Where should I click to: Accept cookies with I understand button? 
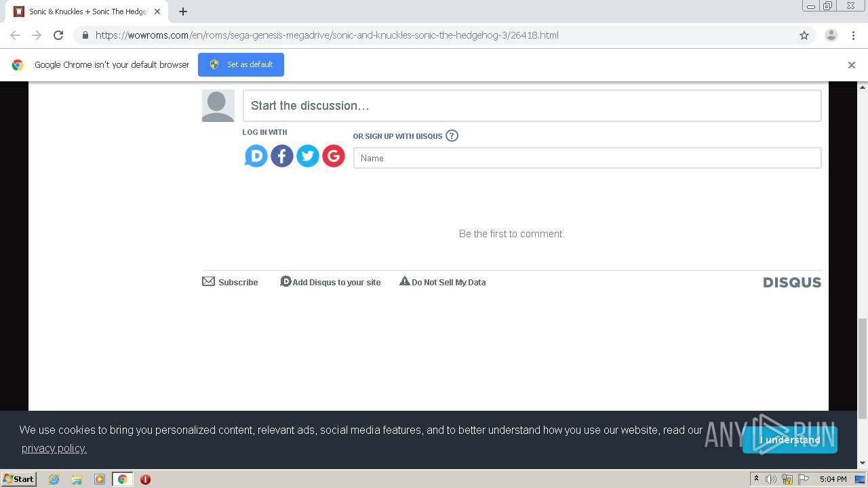790,440
